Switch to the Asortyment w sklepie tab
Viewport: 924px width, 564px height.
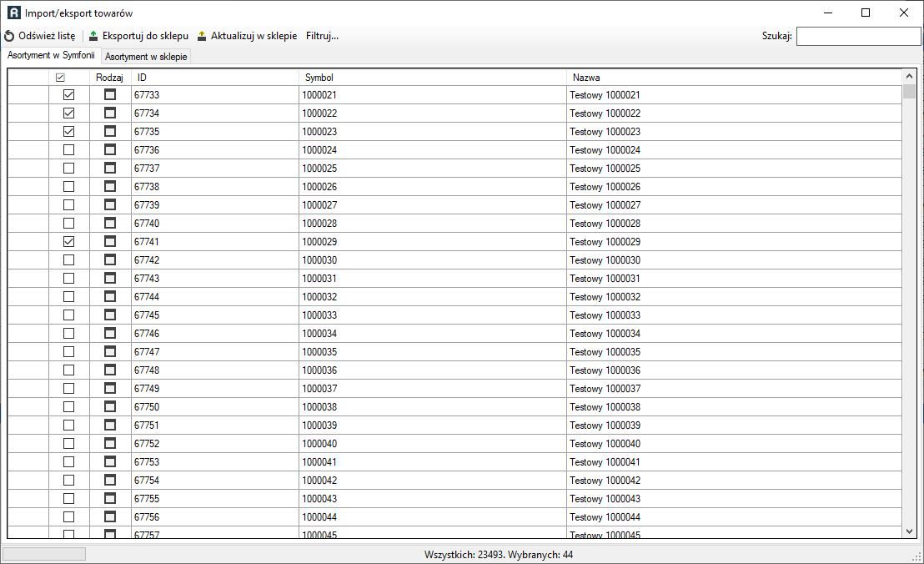146,57
